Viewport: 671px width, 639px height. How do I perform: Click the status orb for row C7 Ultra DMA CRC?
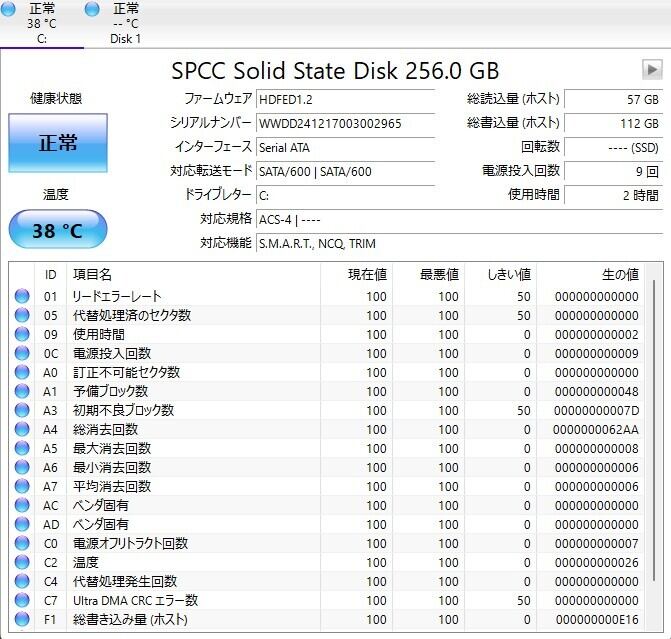point(22,600)
